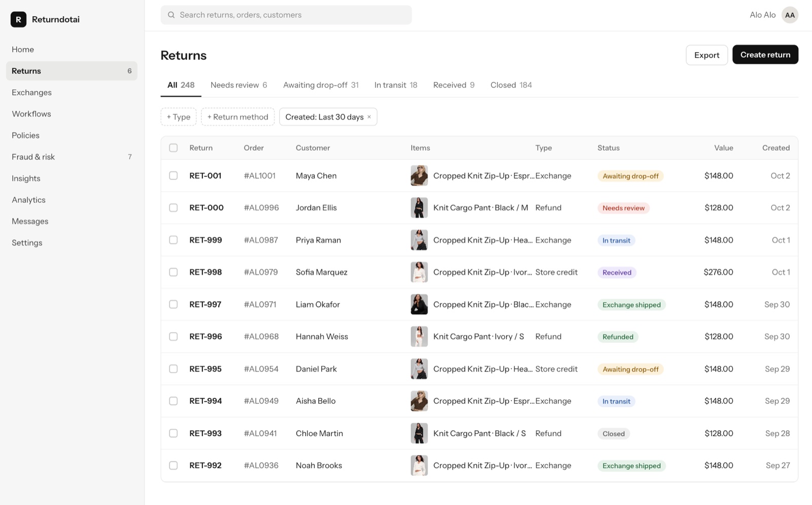812x505 pixels.
Task: Open Fraud & risk in sidebar
Action: 72,157
